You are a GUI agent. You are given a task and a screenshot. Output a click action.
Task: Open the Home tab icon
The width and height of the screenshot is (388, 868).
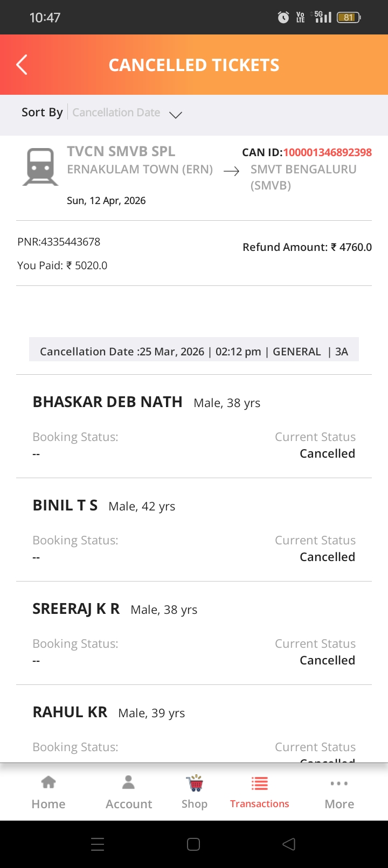[x=48, y=782]
